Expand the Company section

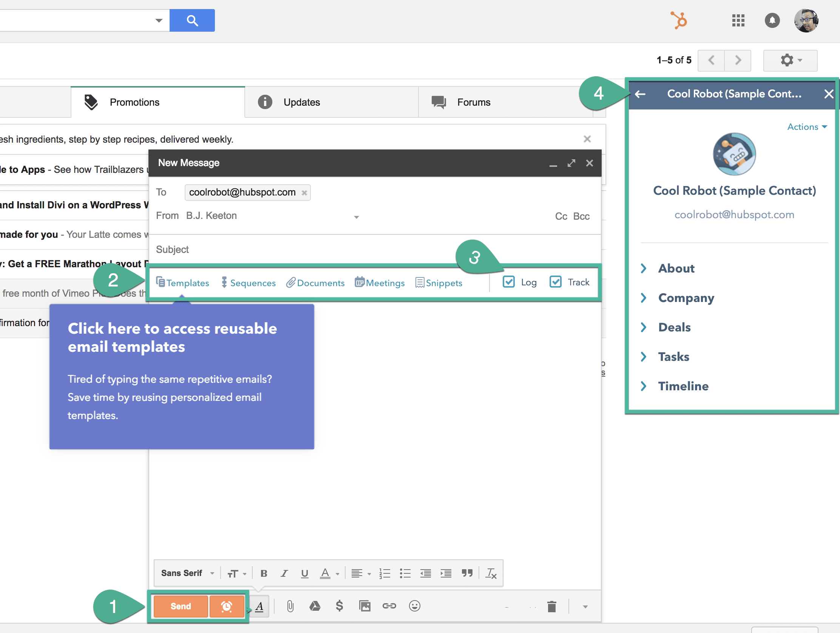[678, 298]
